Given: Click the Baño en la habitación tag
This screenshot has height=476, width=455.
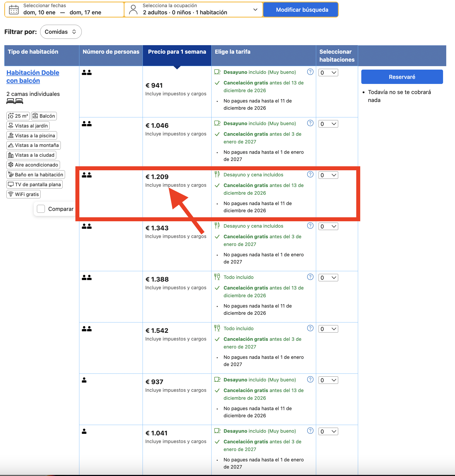Looking at the screenshot, I should pyautogui.click(x=36, y=175).
